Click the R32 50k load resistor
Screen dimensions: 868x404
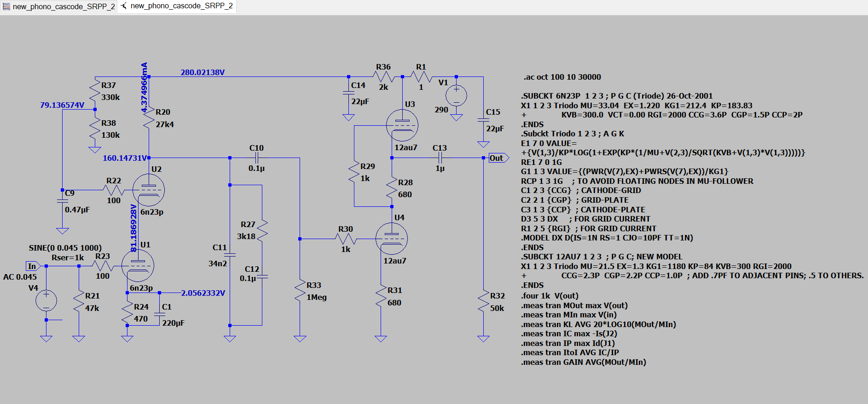point(483,302)
